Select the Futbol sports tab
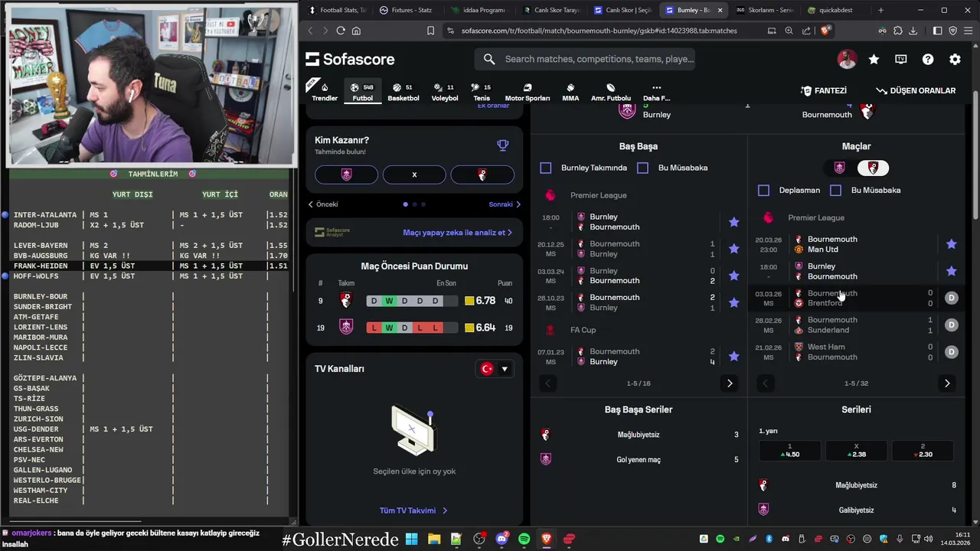The width and height of the screenshot is (980, 551). tap(363, 92)
